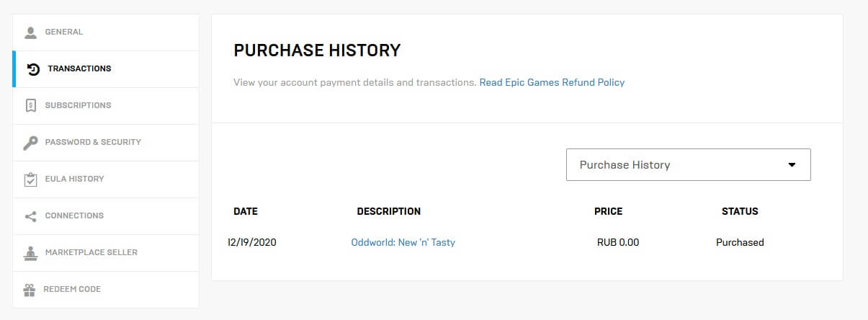
Task: Select Password & Security menu item
Action: tap(93, 142)
